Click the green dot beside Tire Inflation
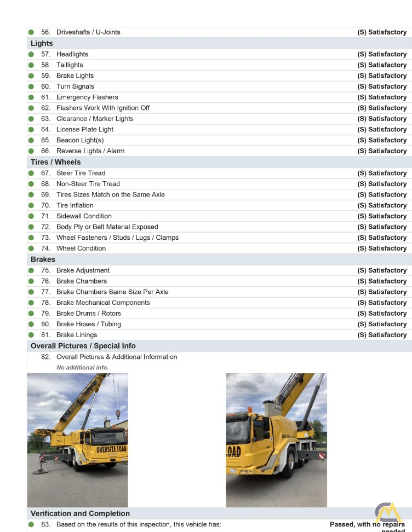412x532 pixels. (x=31, y=205)
